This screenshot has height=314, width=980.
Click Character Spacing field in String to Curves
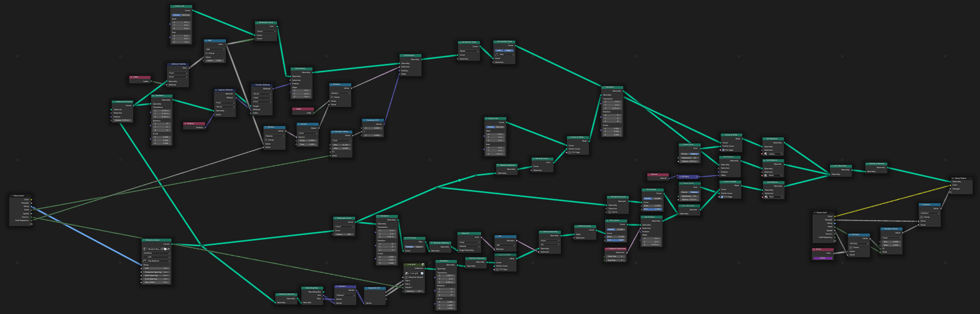tap(156, 272)
